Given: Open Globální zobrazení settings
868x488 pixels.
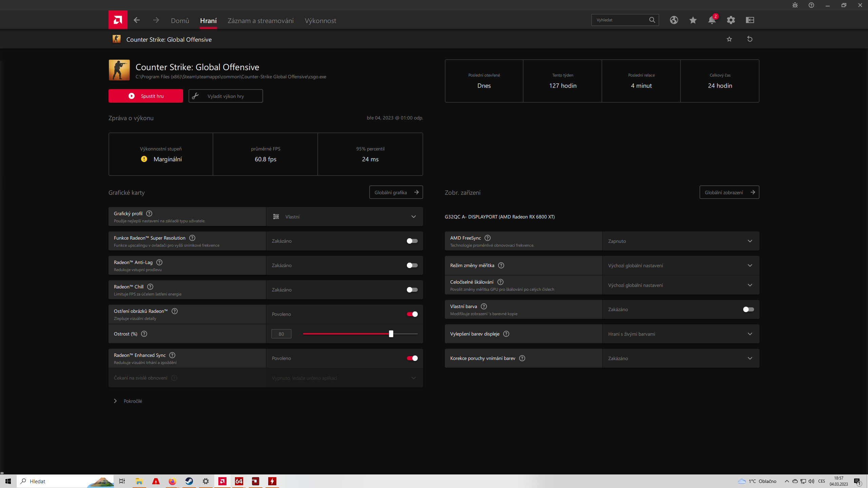Looking at the screenshot, I should click(729, 192).
